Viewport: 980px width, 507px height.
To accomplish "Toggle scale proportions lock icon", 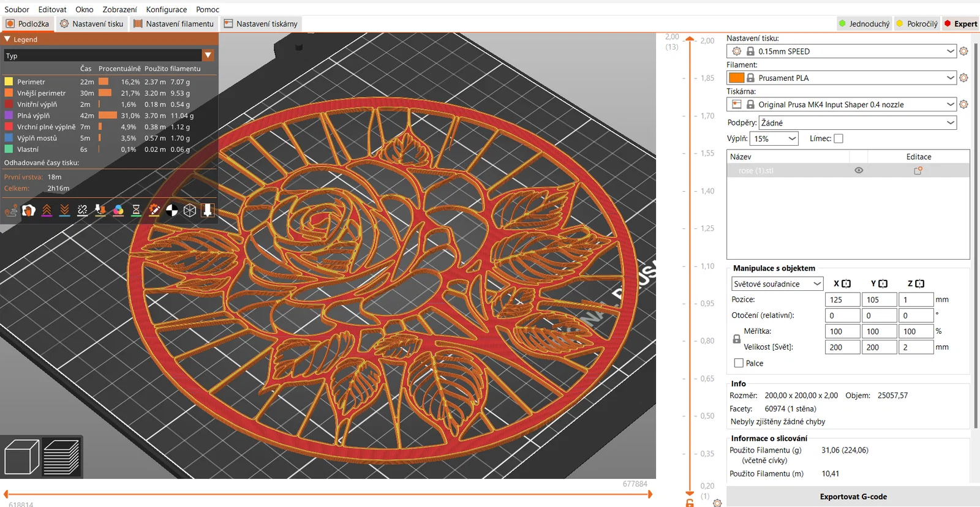I will pyautogui.click(x=737, y=339).
